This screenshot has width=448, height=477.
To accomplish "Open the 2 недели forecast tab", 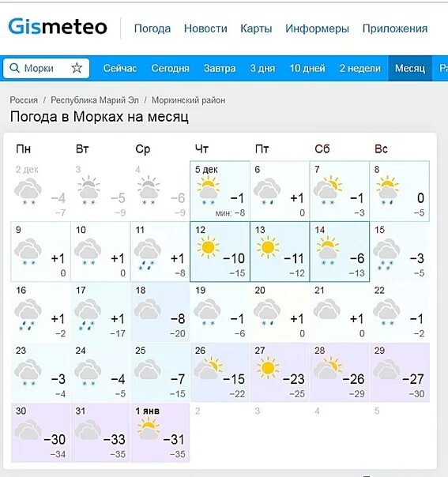I will 360,68.
